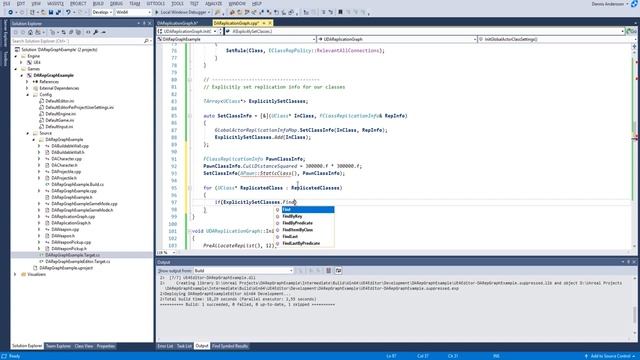Switch to the Error List tab
This screenshot has height=360, width=640.
[165, 346]
